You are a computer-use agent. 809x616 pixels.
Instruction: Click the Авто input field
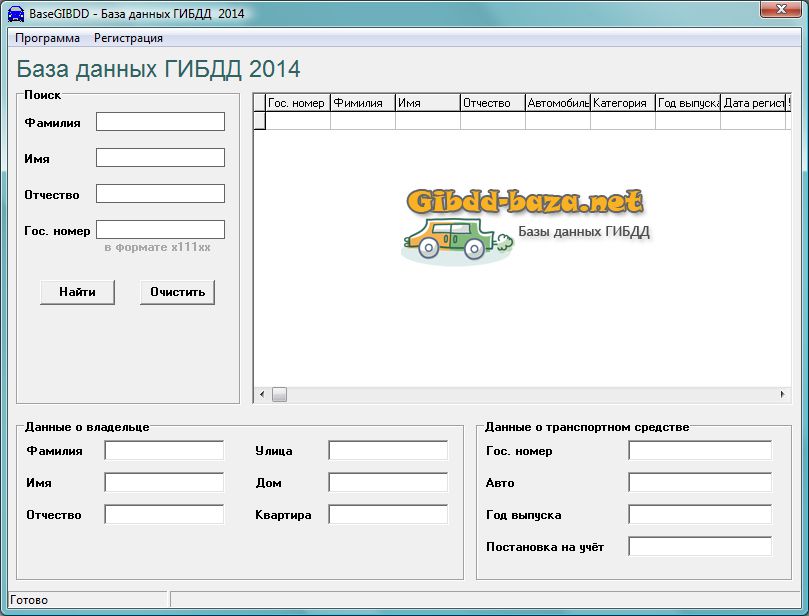pos(700,482)
